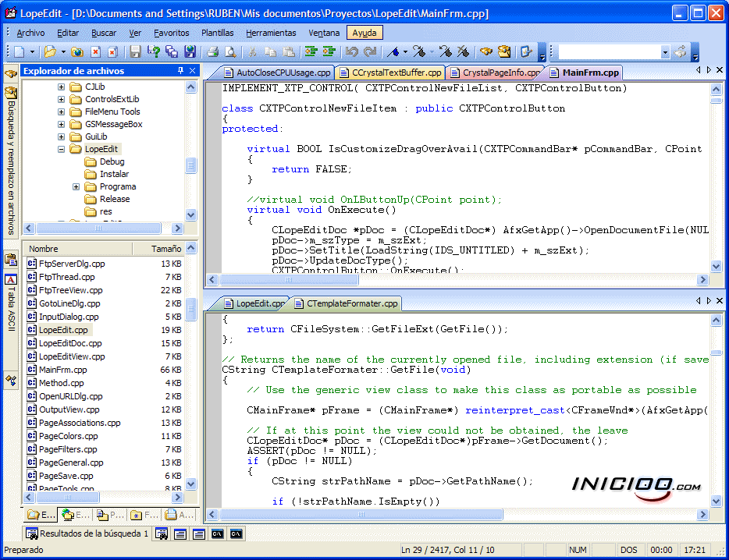
Task: Click the Increase indent icon
Action: click(x=329, y=51)
